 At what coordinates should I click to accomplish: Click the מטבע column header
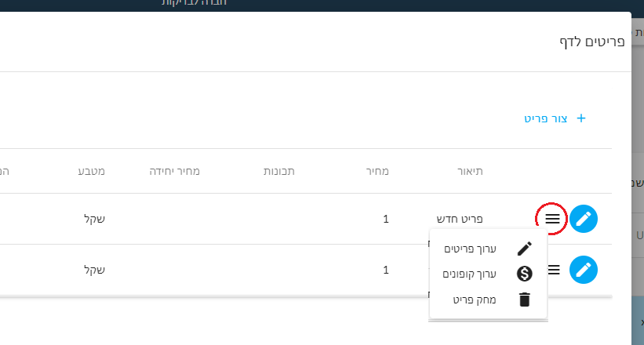coord(92,171)
